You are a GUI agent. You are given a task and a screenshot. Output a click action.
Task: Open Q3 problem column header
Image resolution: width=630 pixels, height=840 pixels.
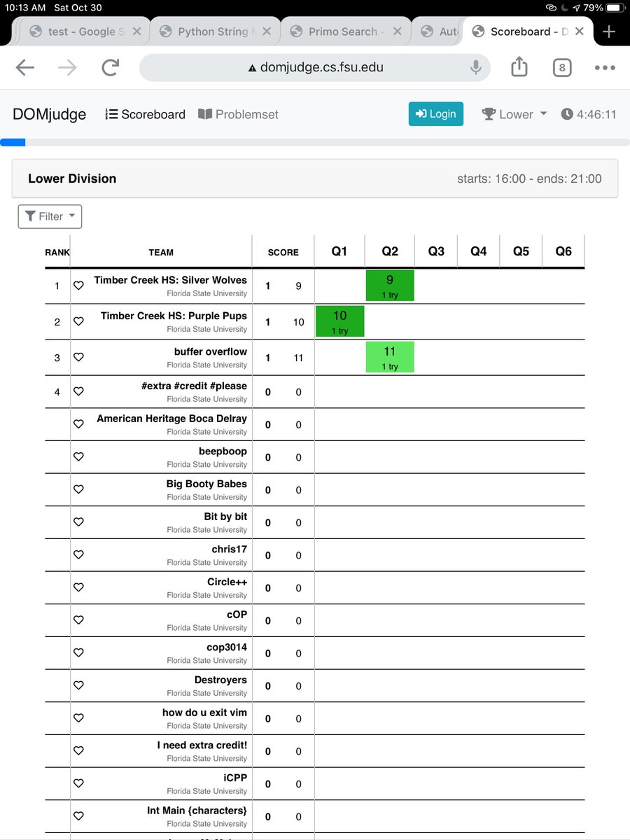click(x=436, y=251)
